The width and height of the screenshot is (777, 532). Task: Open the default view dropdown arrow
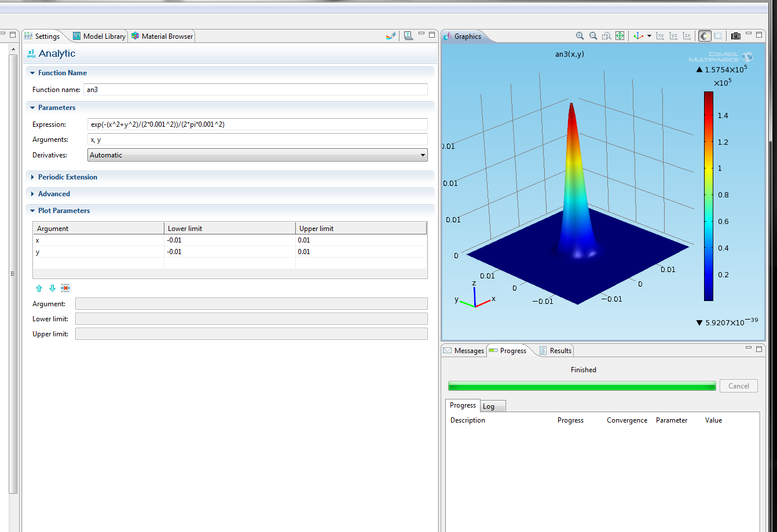(649, 36)
